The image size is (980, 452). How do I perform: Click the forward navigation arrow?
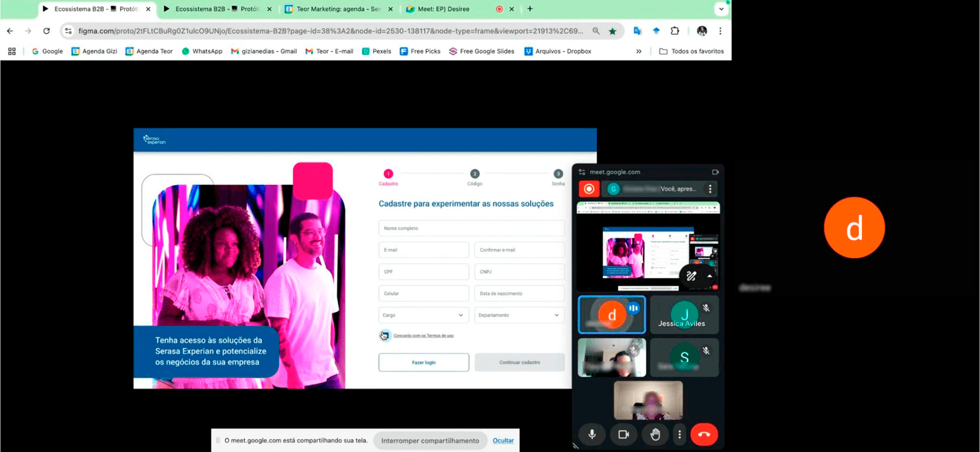pos(28,31)
